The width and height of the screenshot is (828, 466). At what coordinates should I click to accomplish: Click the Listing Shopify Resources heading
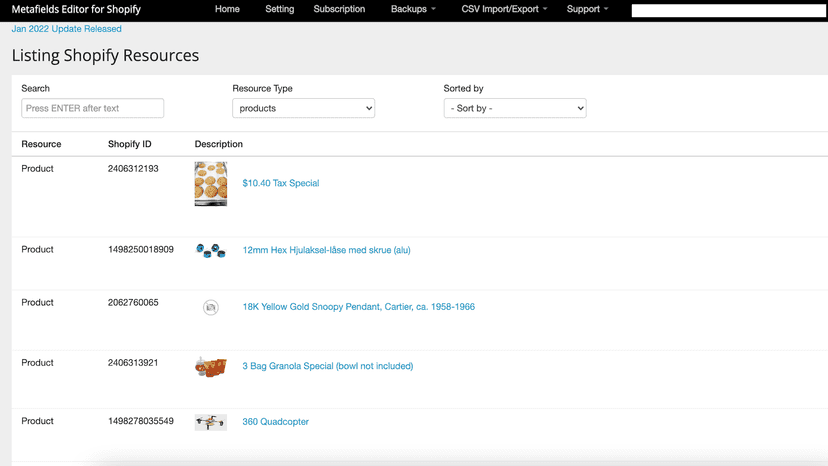pos(105,55)
